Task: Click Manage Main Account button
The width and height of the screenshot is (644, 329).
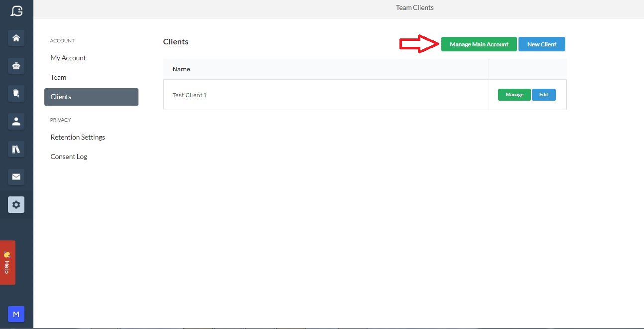Action: point(479,44)
